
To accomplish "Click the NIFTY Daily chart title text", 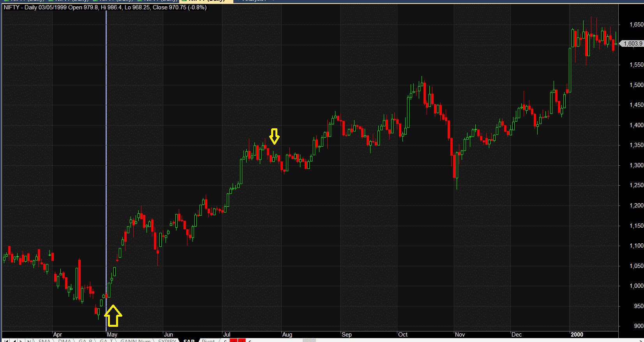I will coord(105,7).
